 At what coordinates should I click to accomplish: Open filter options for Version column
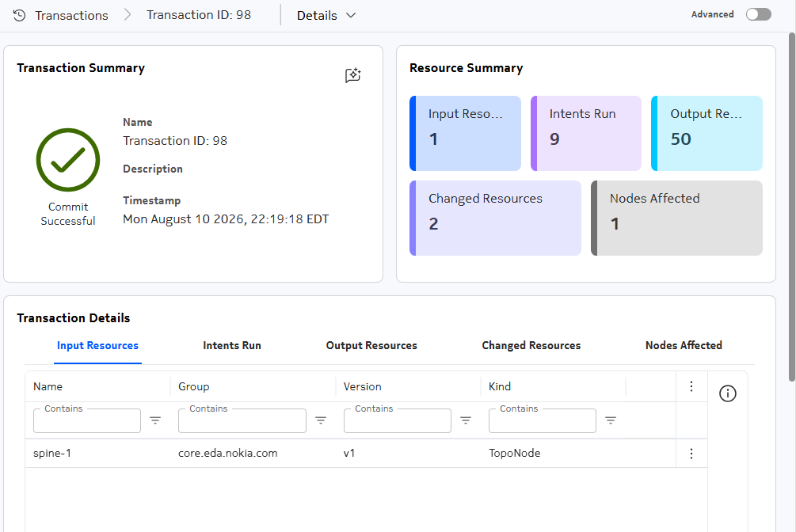coord(466,420)
